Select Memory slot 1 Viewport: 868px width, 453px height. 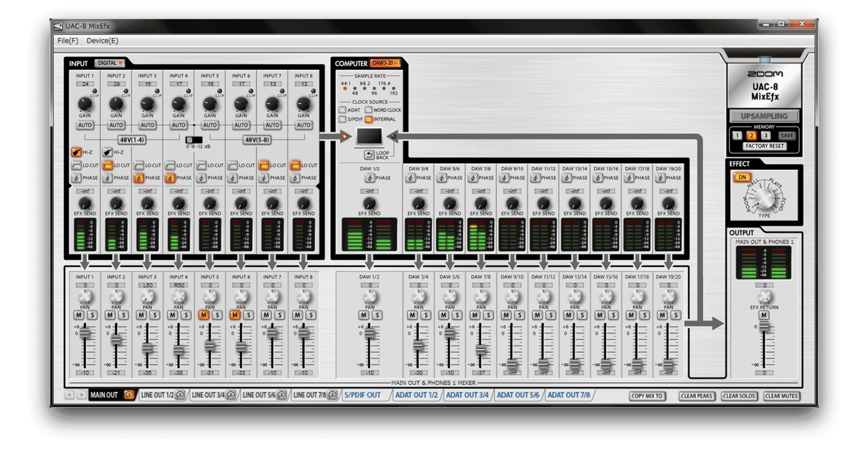pyautogui.click(x=737, y=135)
